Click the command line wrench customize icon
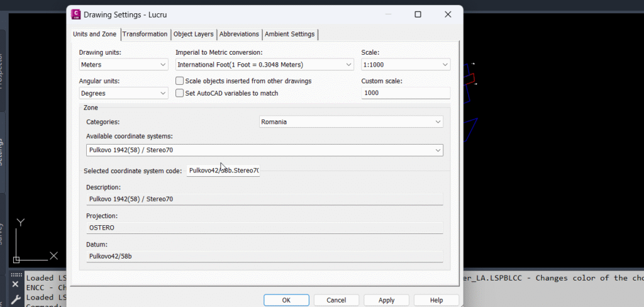This screenshot has height=307, width=644. tap(16, 299)
